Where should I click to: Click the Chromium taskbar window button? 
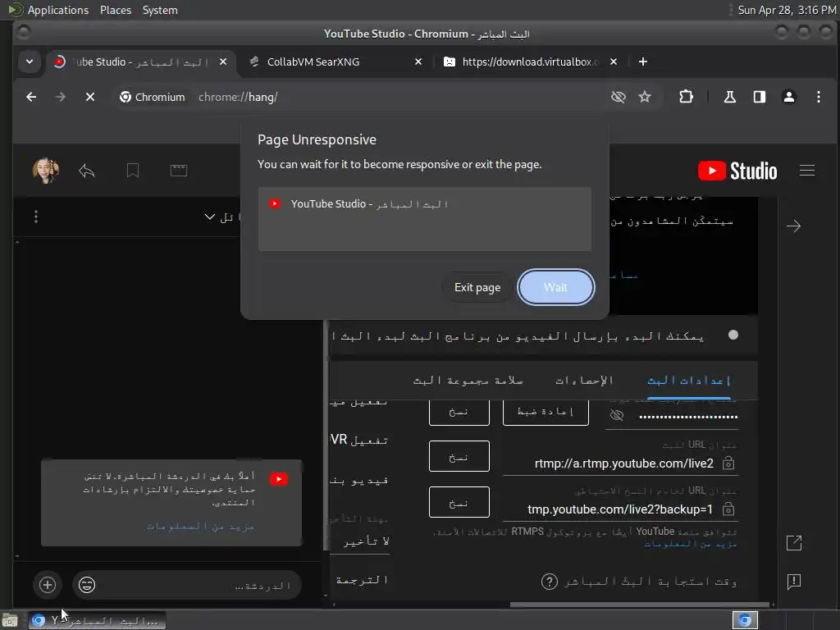pyautogui.click(x=97, y=620)
